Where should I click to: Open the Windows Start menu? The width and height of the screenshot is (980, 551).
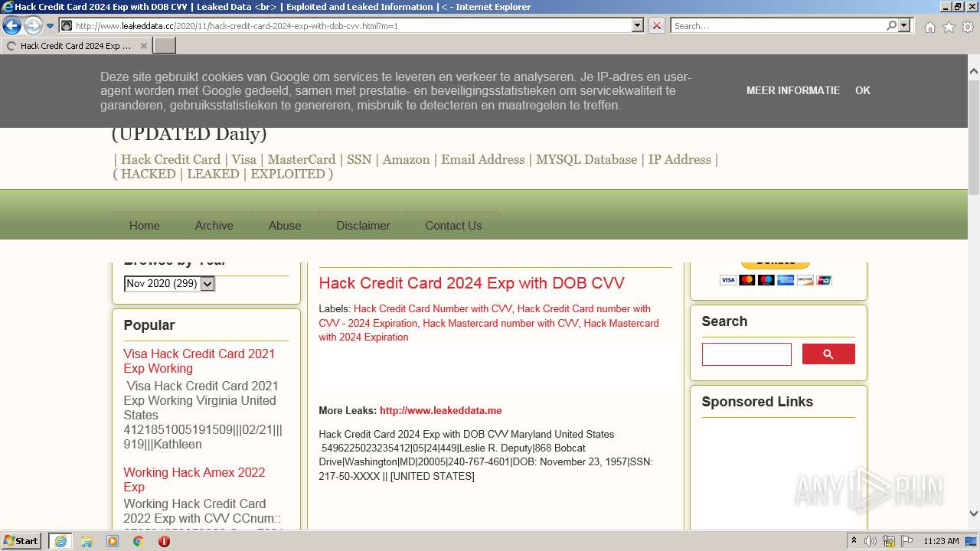click(21, 541)
